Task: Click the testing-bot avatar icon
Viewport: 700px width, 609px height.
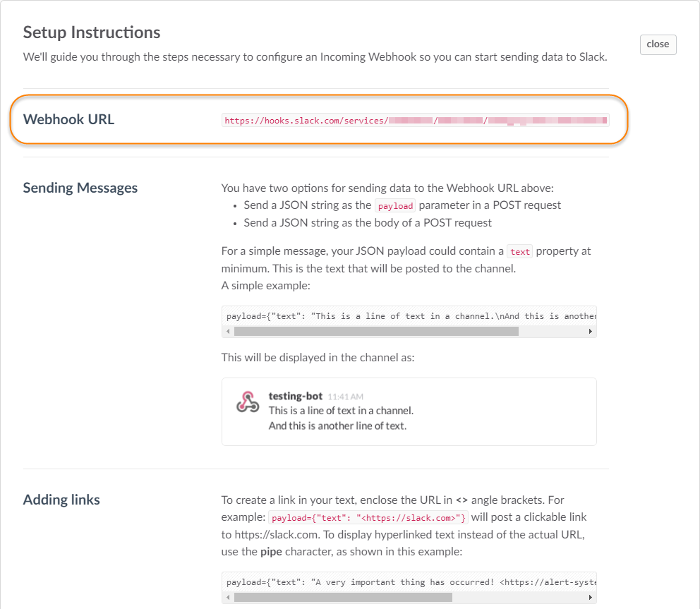Action: coord(248,402)
